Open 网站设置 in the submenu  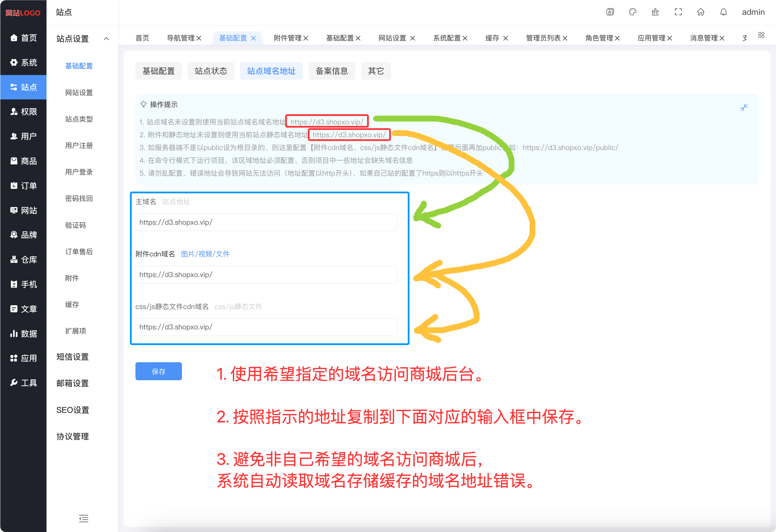(79, 92)
